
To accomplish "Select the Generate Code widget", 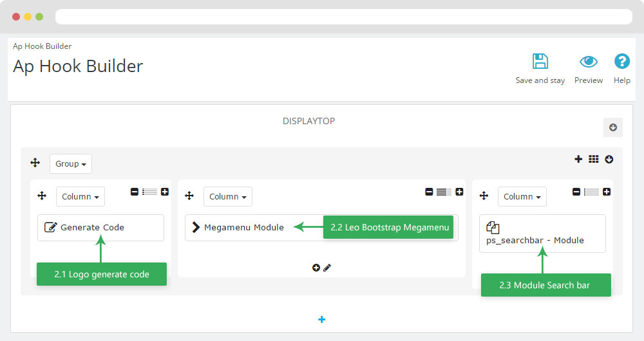I will 100,227.
